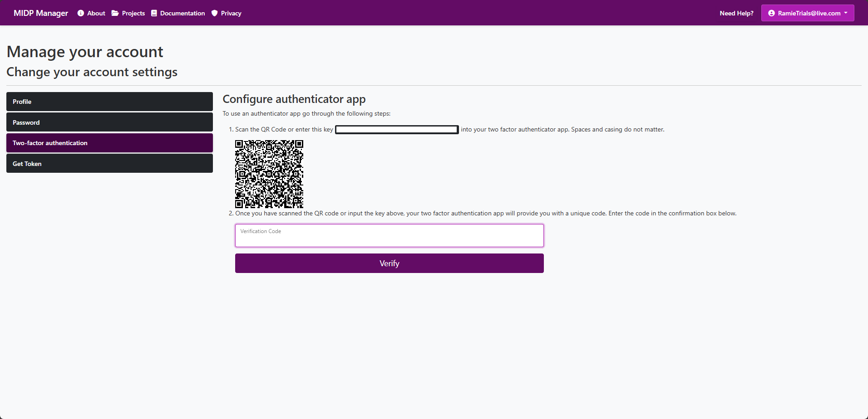Viewport: 868px width, 419px height.
Task: Click the About info icon
Action: [81, 13]
